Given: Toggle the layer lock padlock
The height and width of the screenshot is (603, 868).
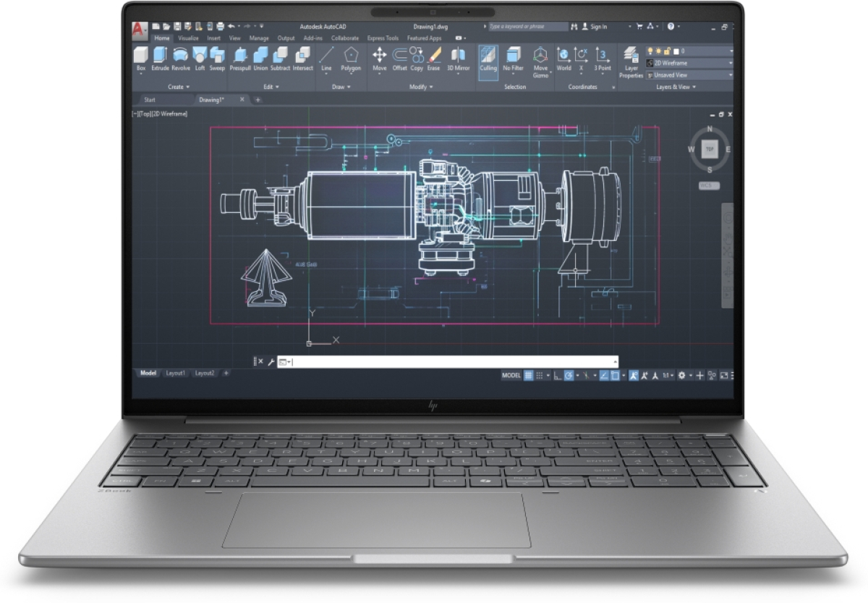Looking at the screenshot, I should point(665,50).
